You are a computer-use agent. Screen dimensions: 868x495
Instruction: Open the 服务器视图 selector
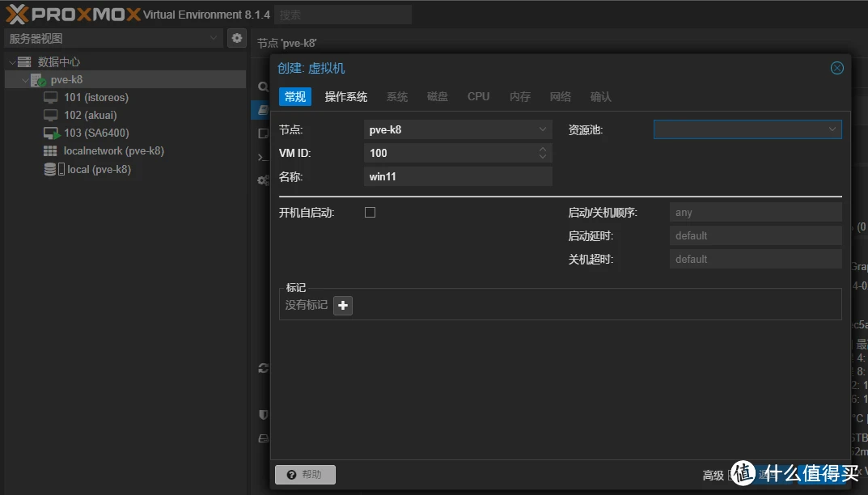pyautogui.click(x=113, y=38)
